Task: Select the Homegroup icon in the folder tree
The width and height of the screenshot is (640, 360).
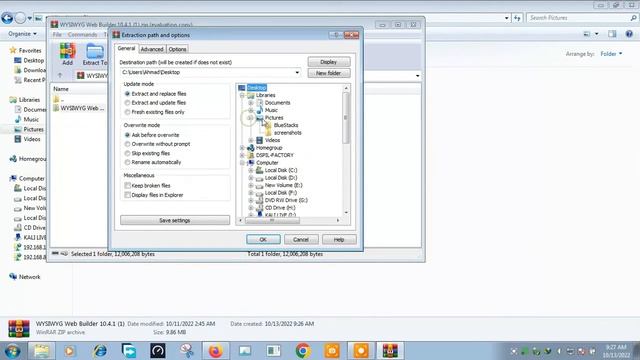Action: 251,148
